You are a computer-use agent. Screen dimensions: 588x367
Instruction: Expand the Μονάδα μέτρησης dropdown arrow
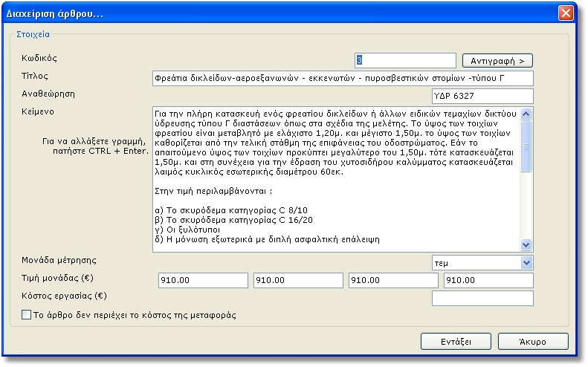[x=526, y=263]
